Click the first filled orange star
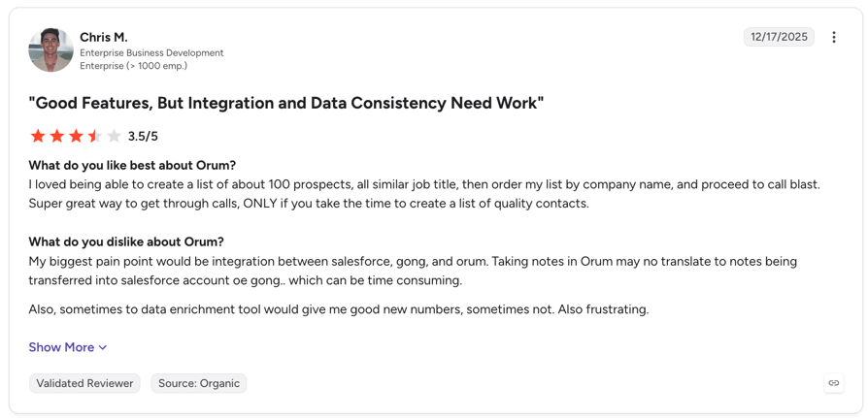Viewport: 868px width, 418px height. pyautogui.click(x=38, y=136)
